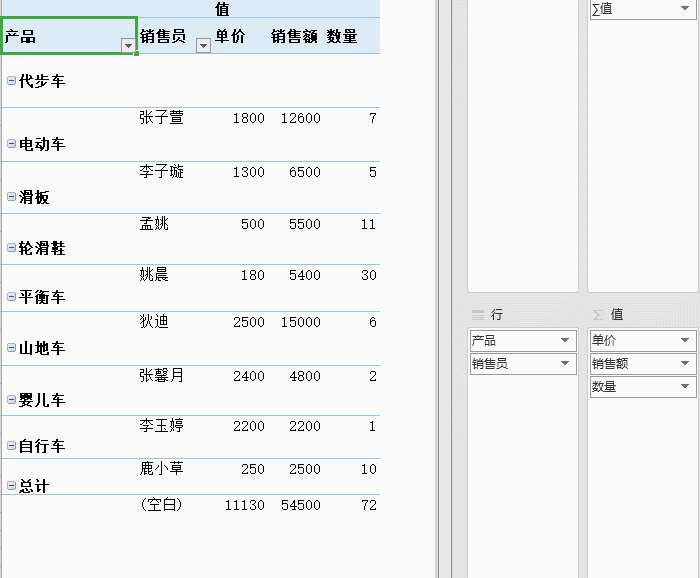Select the 张馨月 cell
Viewport: 700px width, 578px height.
coord(161,375)
